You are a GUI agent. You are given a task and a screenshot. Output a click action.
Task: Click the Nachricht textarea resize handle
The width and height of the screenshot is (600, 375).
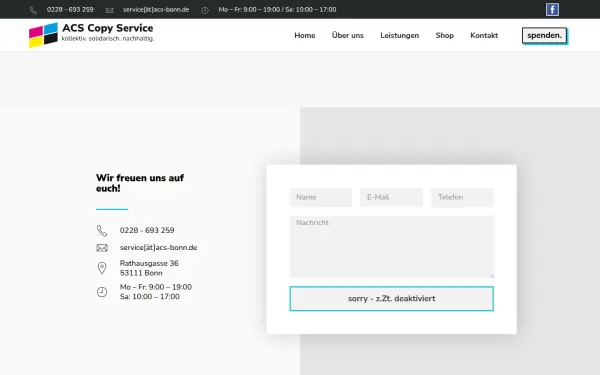click(491, 276)
